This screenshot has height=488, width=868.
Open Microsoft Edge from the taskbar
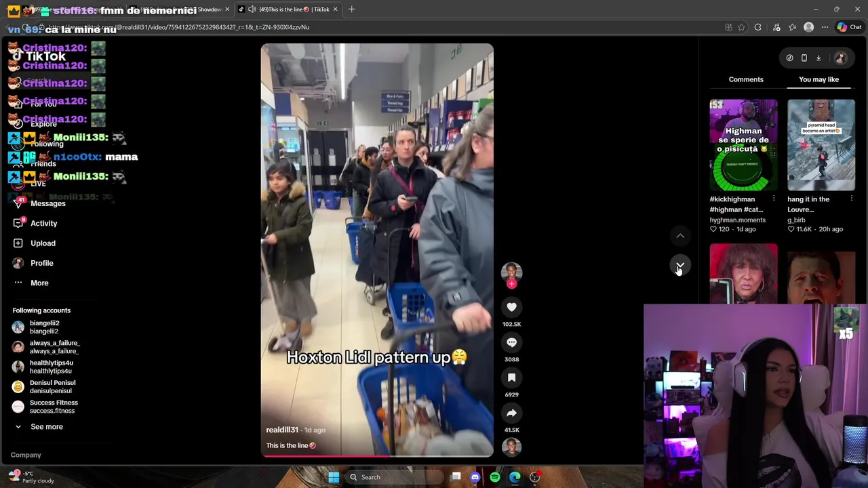pyautogui.click(x=515, y=477)
